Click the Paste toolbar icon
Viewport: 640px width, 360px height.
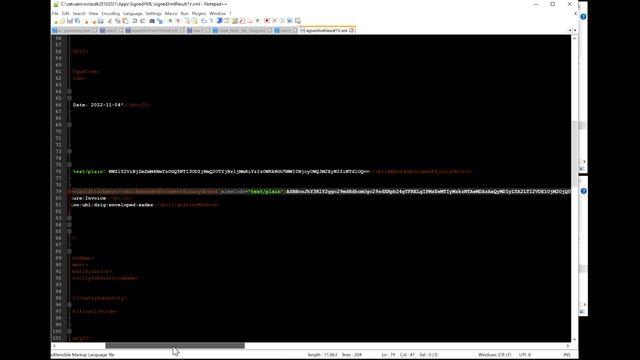coord(124,21)
